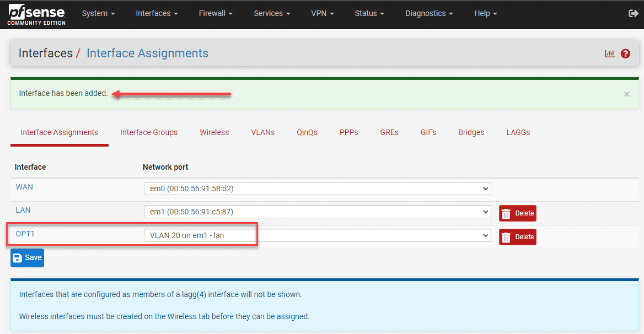Open the Services menu

pyautogui.click(x=272, y=14)
